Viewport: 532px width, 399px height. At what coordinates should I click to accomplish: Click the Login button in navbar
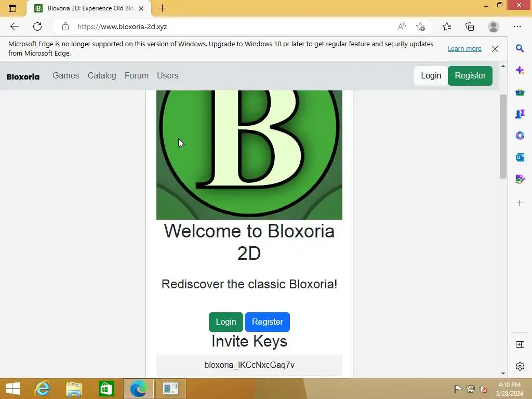coord(431,76)
